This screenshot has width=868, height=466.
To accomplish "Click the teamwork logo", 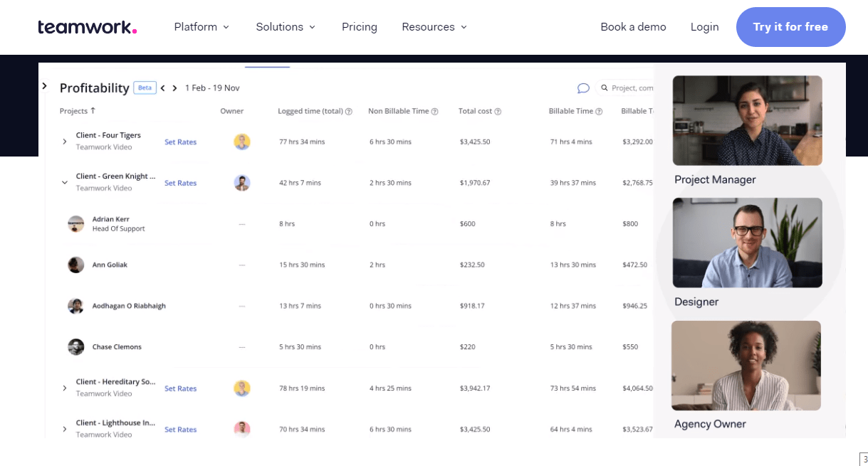I will (x=88, y=27).
